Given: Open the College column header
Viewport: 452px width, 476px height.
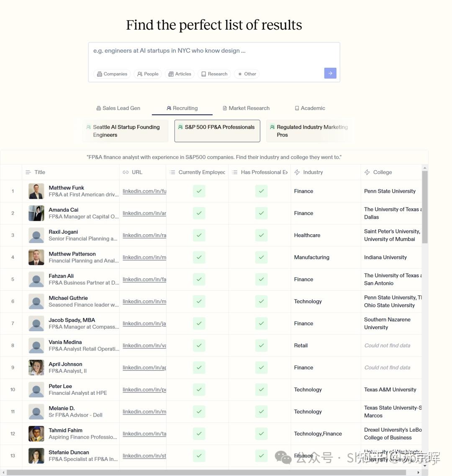Looking at the screenshot, I should click(x=383, y=172).
